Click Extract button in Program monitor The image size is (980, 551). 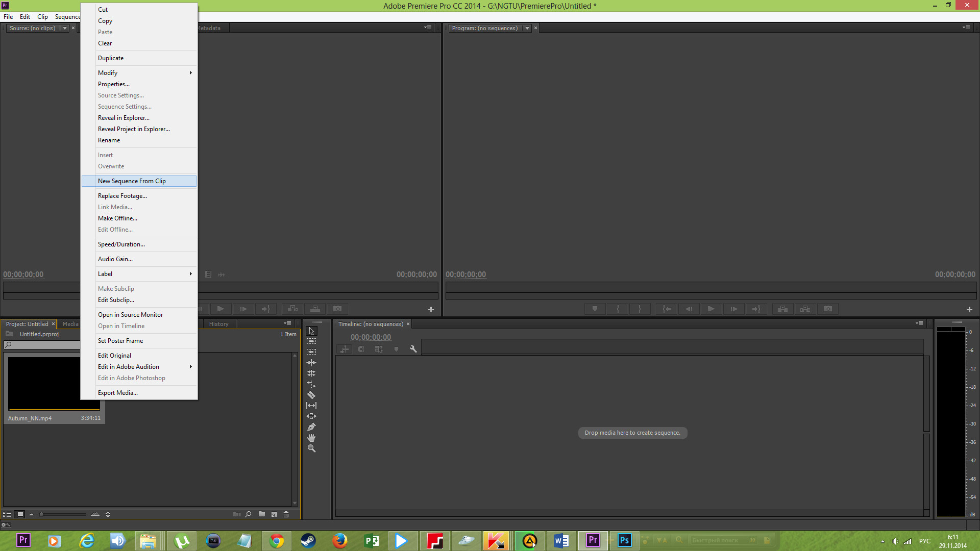pos(805,309)
